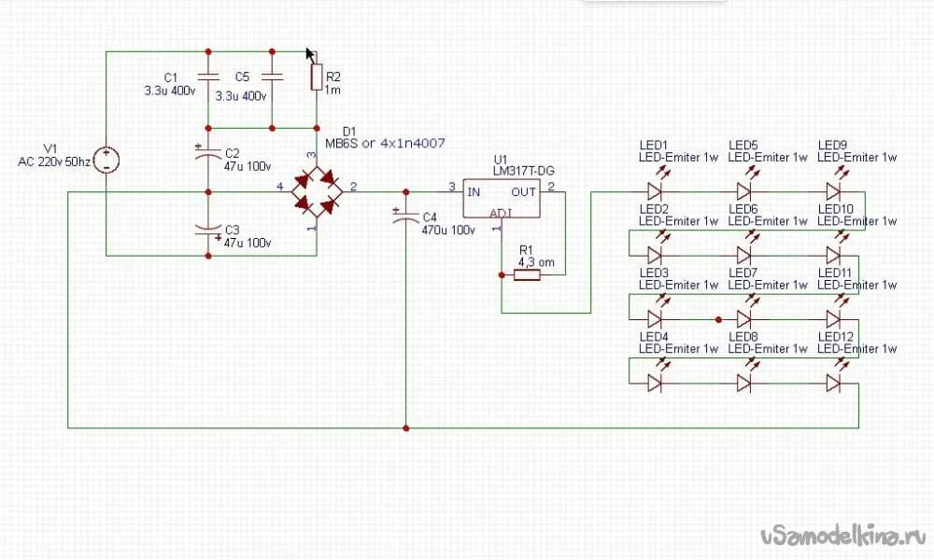Click the 'LED7' designator label
This screenshot has height=560, width=934.
tap(743, 273)
